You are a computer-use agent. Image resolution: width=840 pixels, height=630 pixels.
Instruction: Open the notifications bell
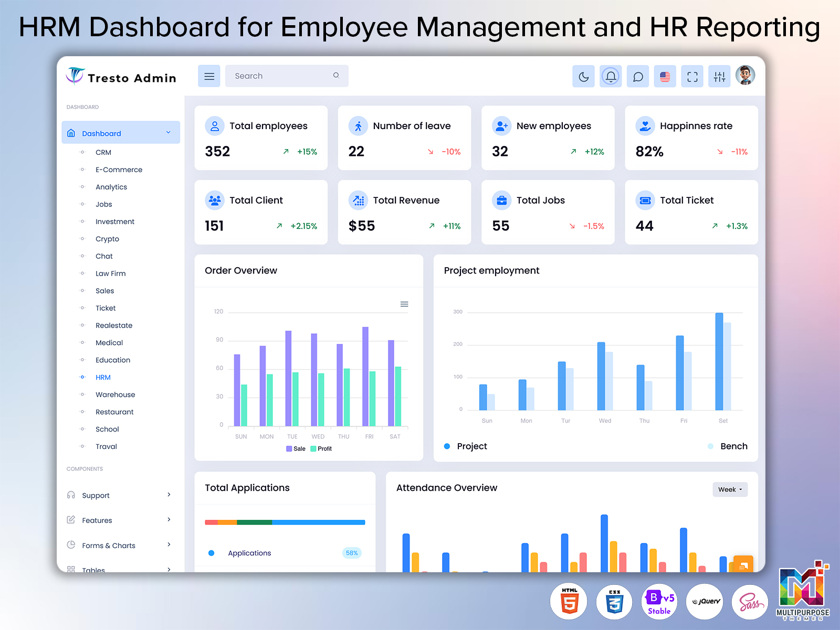click(611, 77)
